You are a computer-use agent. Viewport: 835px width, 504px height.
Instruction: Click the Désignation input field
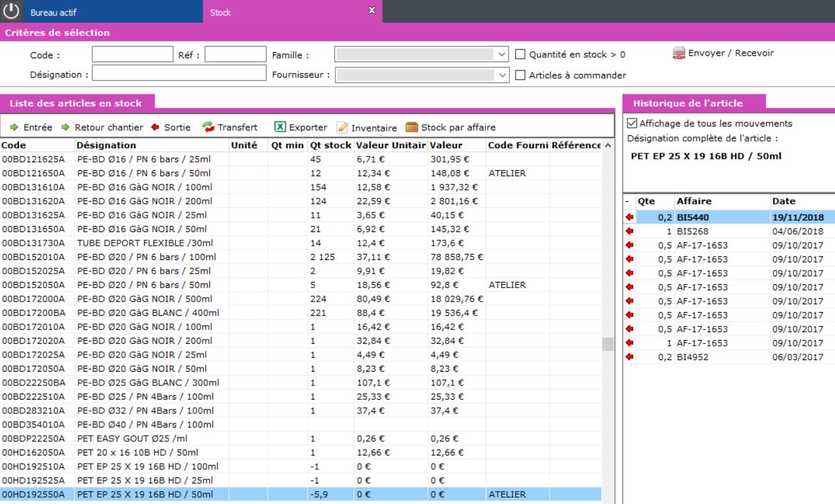tap(179, 73)
